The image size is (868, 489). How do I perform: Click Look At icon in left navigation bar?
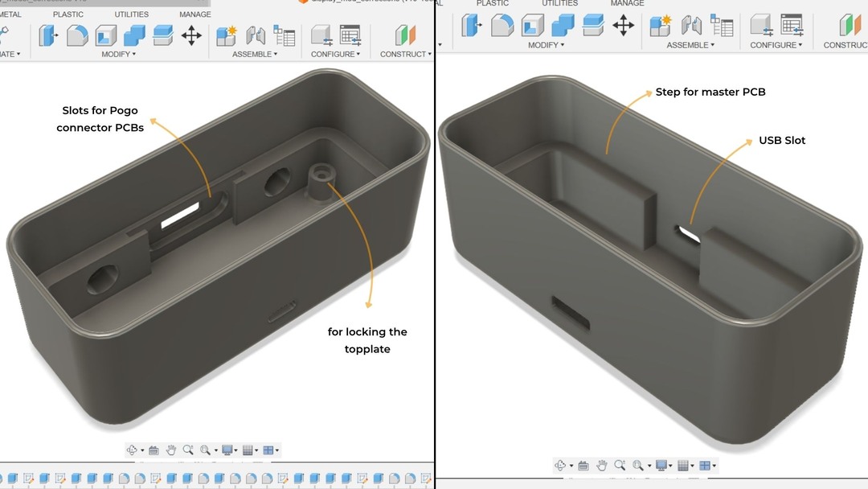click(154, 450)
